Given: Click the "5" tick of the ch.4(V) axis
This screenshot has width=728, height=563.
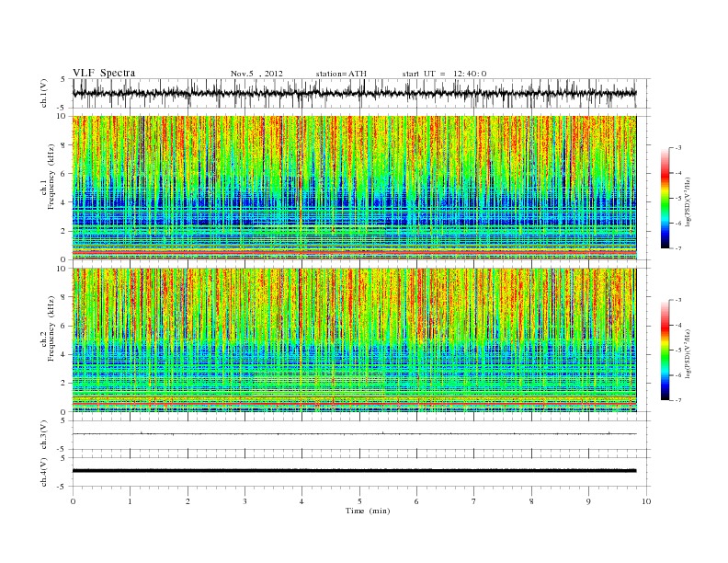Looking at the screenshot, I should click(x=64, y=458).
